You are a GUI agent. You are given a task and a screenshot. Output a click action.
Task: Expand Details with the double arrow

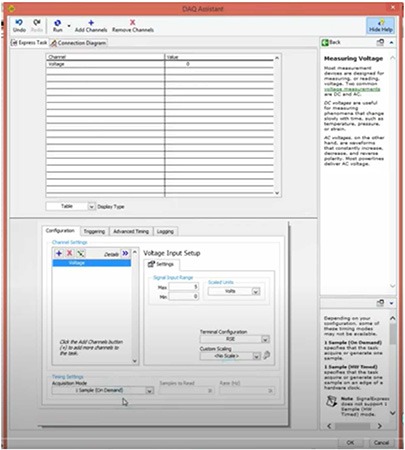click(x=125, y=253)
